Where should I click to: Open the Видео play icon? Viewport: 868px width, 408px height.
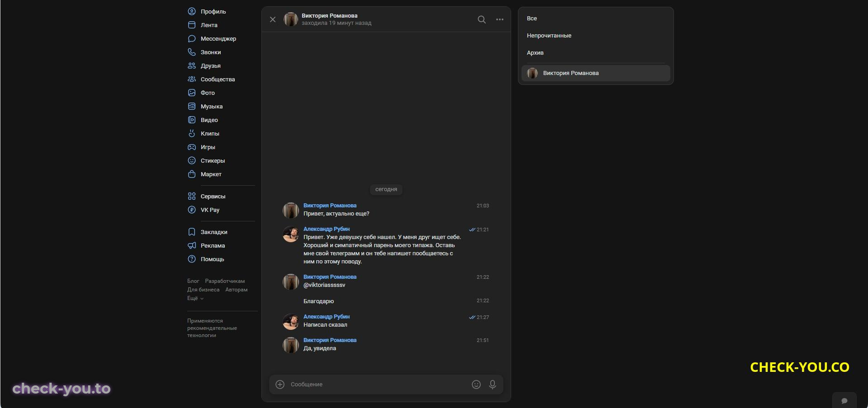192,120
